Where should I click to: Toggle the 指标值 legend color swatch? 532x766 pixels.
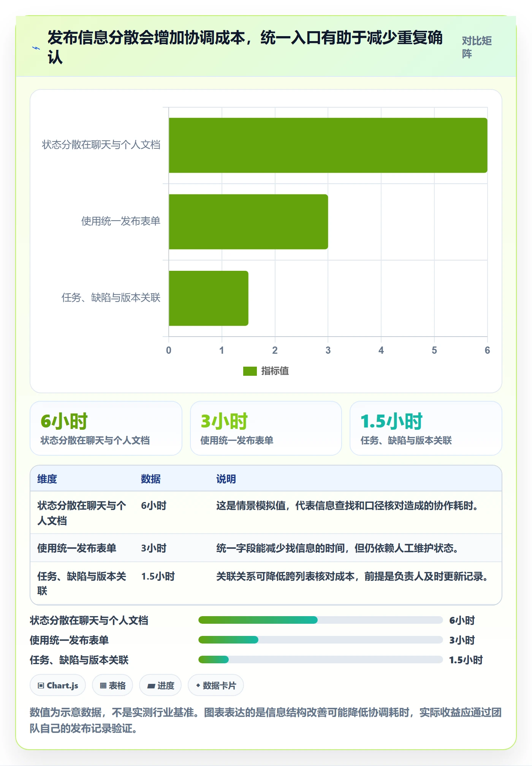click(x=250, y=371)
